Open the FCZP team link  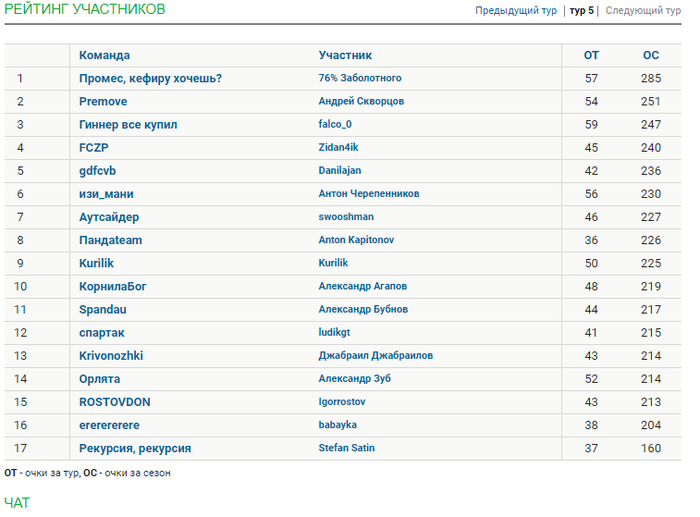coord(94,148)
